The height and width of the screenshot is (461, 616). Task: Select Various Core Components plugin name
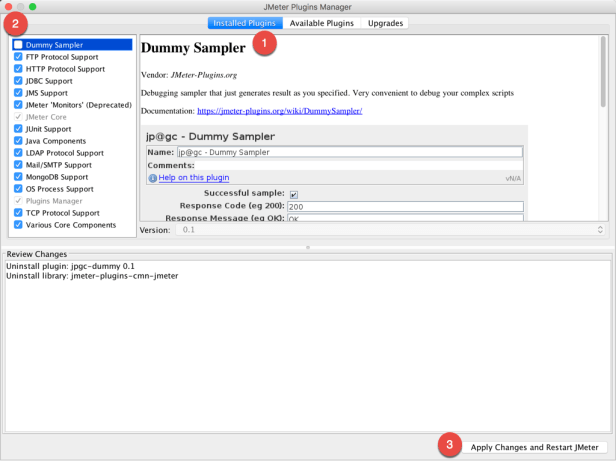pyautogui.click(x=71, y=225)
